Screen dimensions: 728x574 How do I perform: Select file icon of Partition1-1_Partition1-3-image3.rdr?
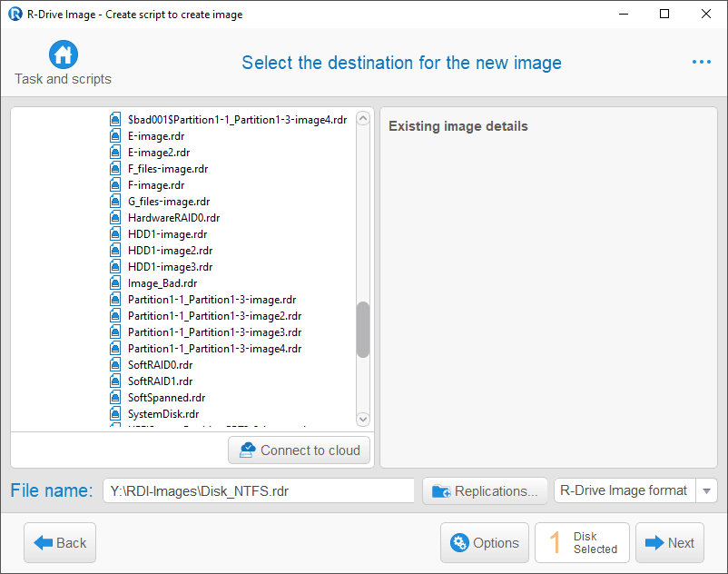point(115,332)
